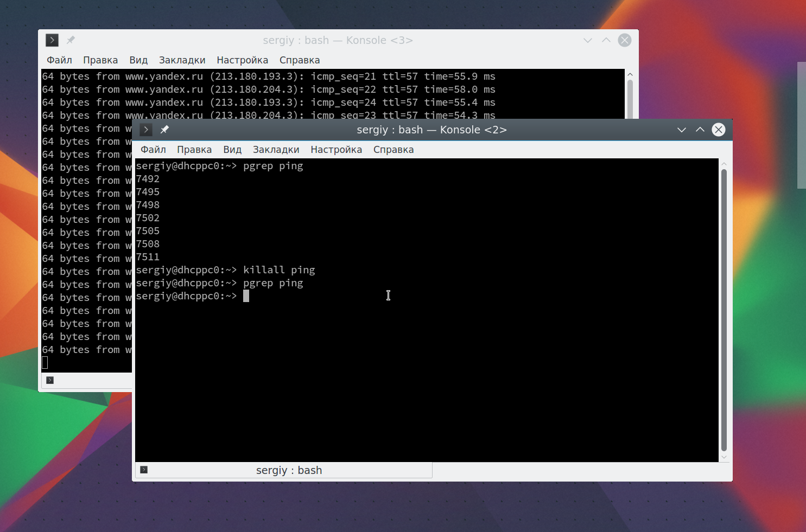Close the Konsole <2> window

719,130
